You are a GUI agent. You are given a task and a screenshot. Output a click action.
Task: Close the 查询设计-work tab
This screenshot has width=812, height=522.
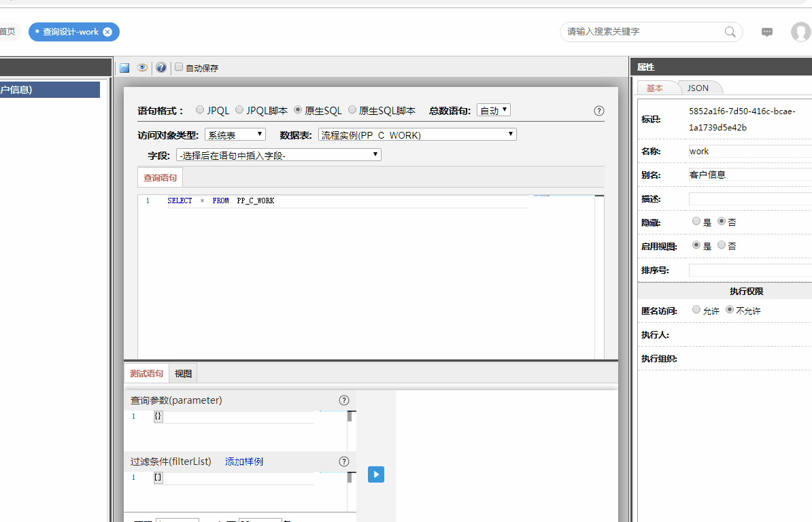pyautogui.click(x=107, y=32)
